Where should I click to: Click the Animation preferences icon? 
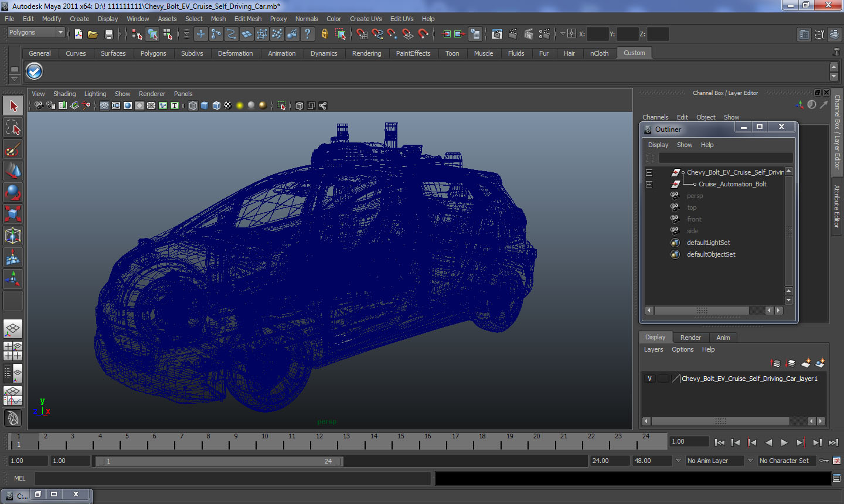click(x=837, y=461)
